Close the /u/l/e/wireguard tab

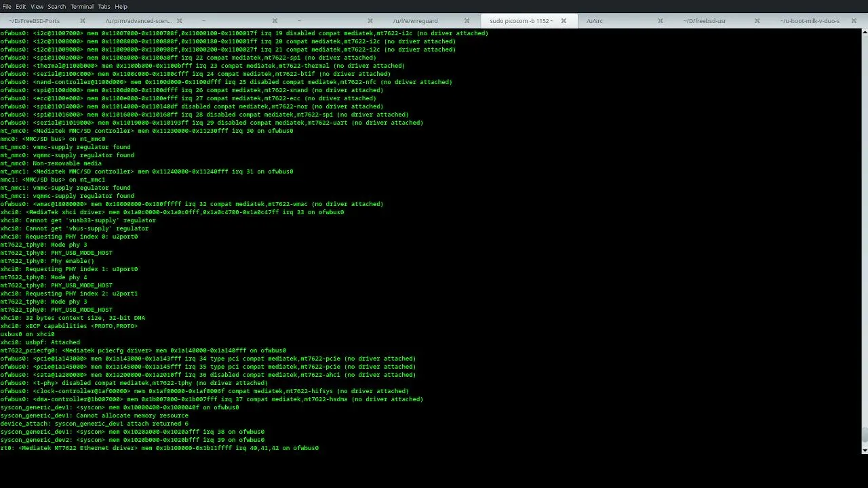pos(467,21)
